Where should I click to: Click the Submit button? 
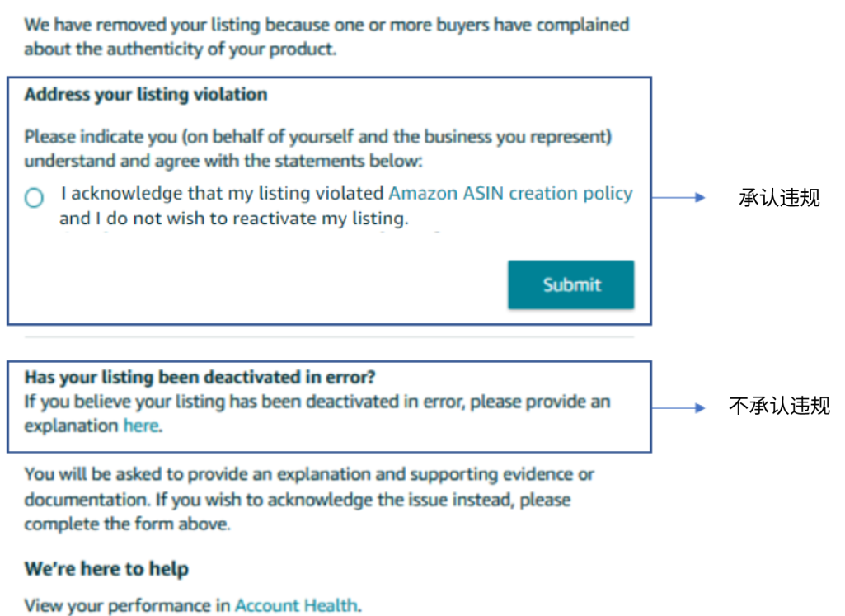[570, 285]
